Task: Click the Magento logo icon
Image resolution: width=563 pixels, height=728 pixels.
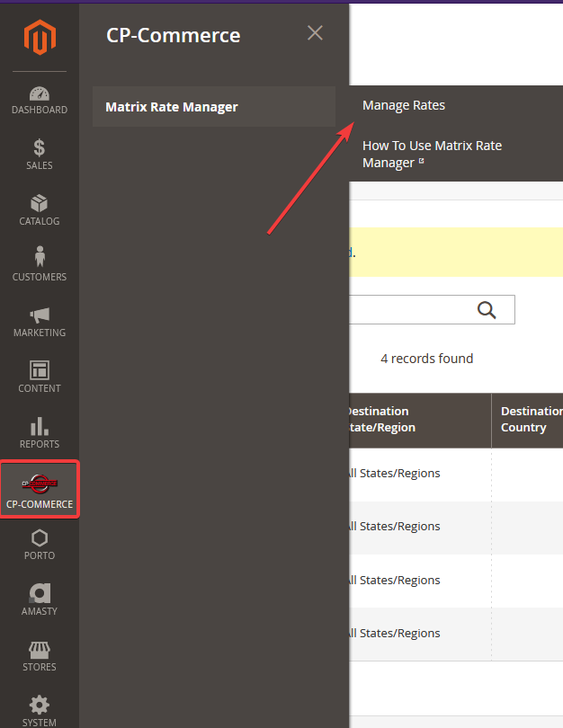Action: point(40,37)
